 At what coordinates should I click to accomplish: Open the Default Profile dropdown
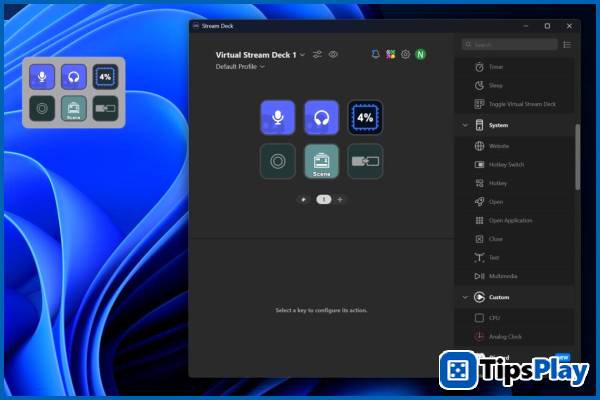click(x=240, y=67)
